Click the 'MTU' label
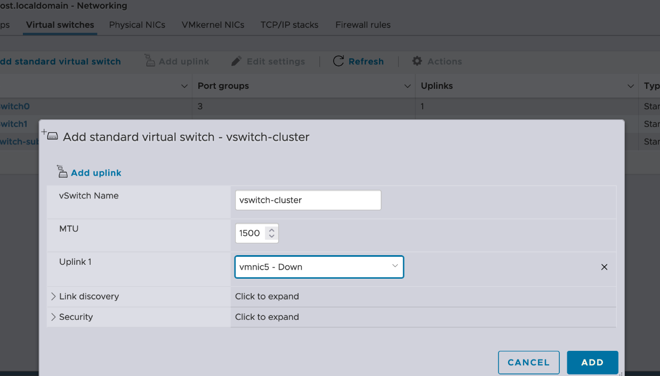The height and width of the screenshot is (377, 660). [69, 229]
